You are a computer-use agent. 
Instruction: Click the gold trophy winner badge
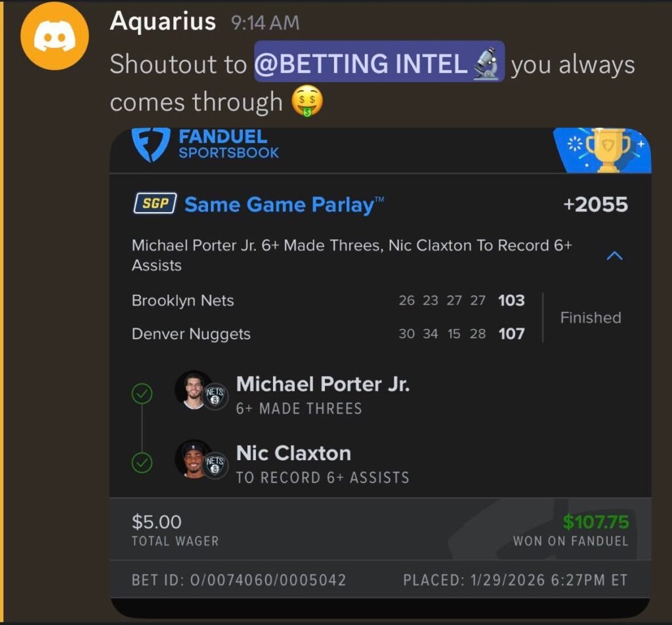click(x=608, y=150)
